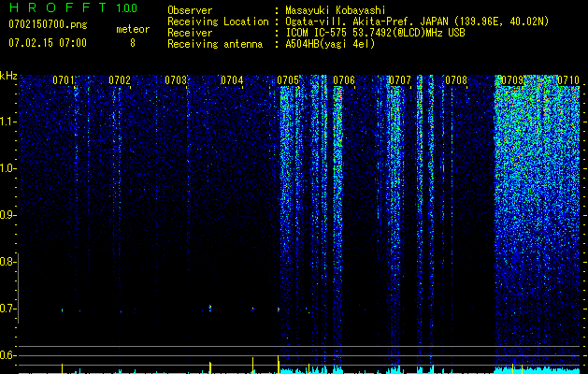
Task: Click the 'Observer' field label
Action: click(x=190, y=11)
